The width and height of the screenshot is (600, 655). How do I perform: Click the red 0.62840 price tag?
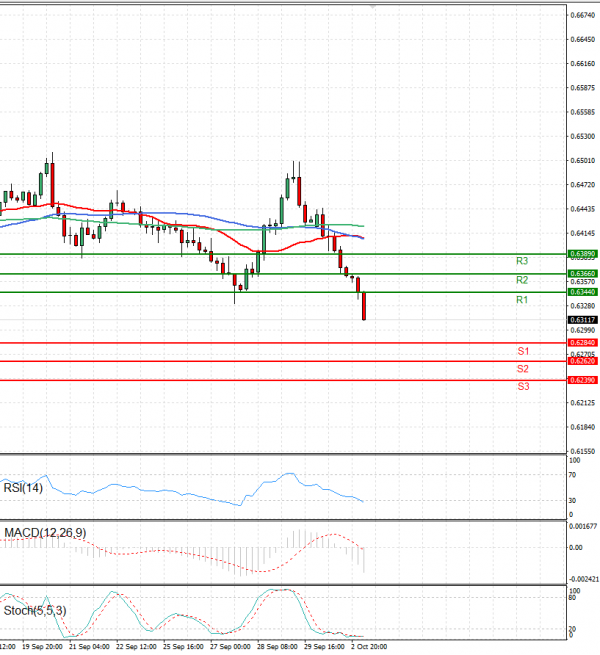coord(583,343)
